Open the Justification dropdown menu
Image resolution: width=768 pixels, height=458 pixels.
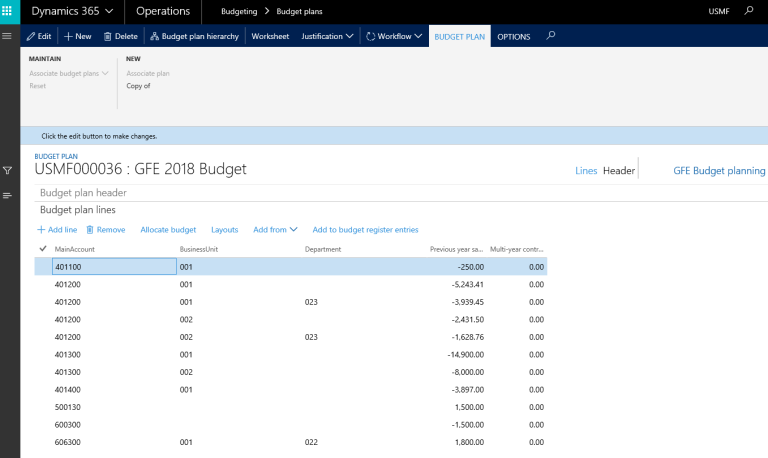coord(328,36)
